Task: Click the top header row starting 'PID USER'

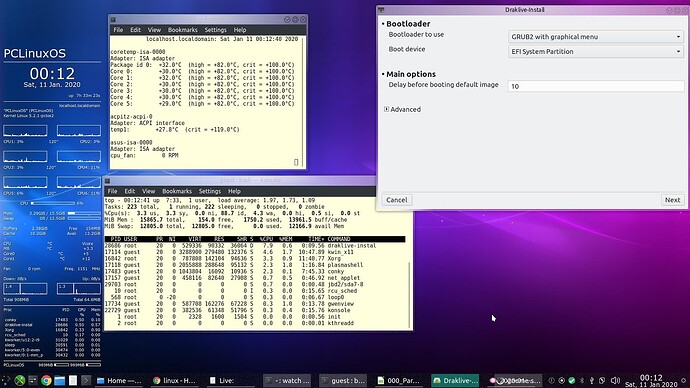Action: tap(255, 239)
